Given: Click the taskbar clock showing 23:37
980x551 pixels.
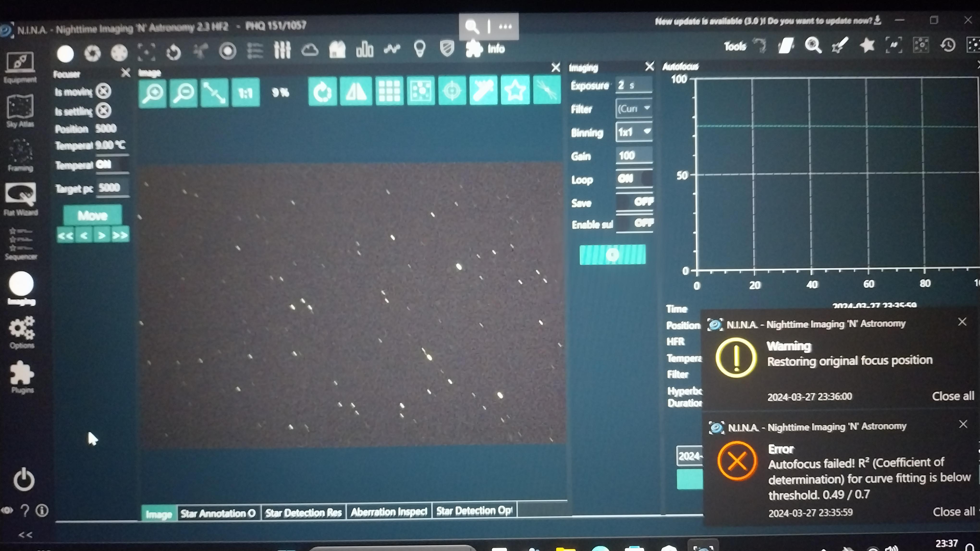Looking at the screenshot, I should coord(947,543).
